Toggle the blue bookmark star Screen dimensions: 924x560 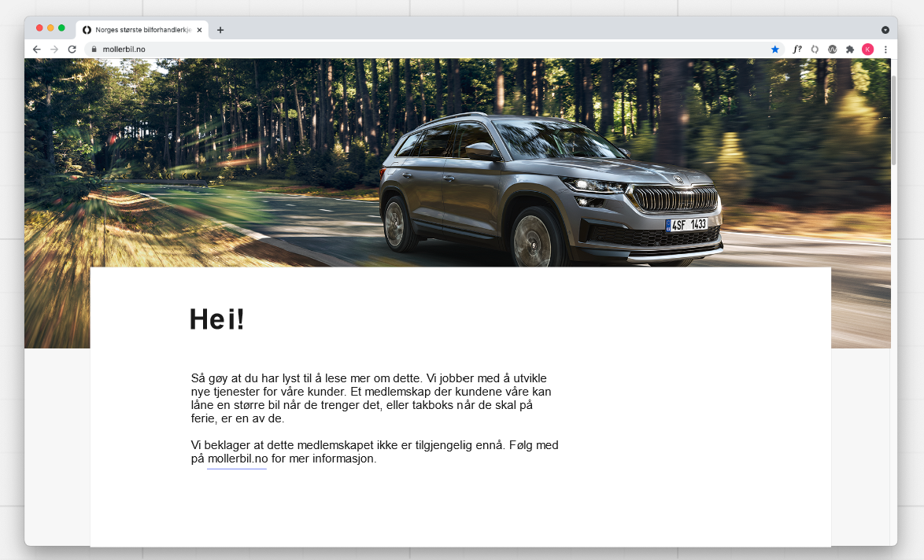(x=776, y=49)
